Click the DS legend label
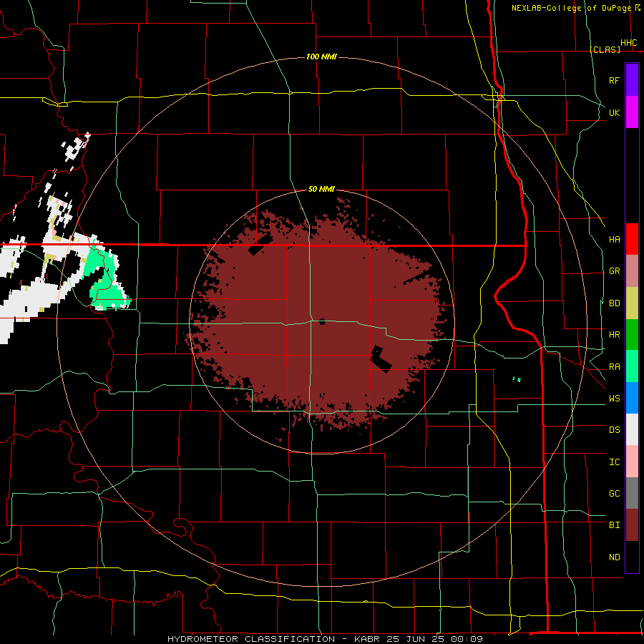This screenshot has width=644, height=644. [x=614, y=430]
